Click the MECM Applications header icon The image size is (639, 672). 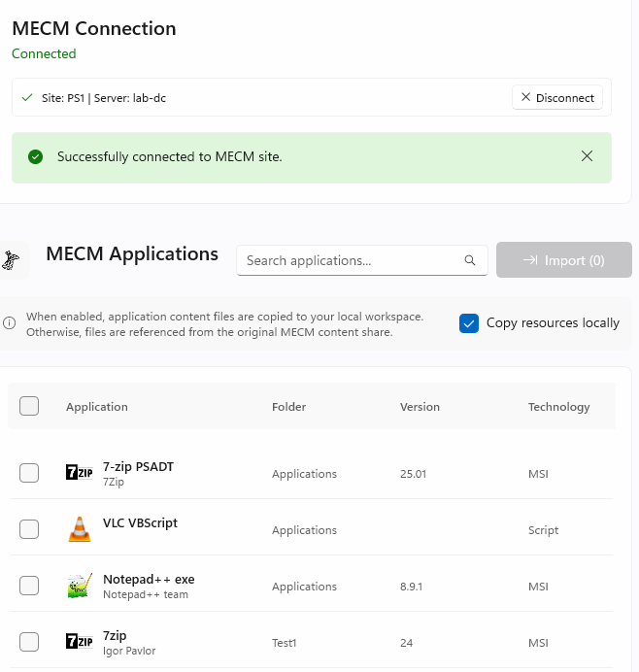point(13,259)
